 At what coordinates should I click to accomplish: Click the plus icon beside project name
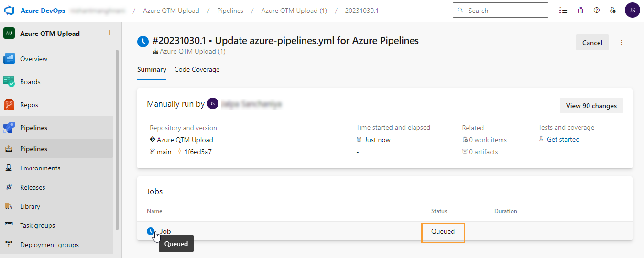coord(110,33)
